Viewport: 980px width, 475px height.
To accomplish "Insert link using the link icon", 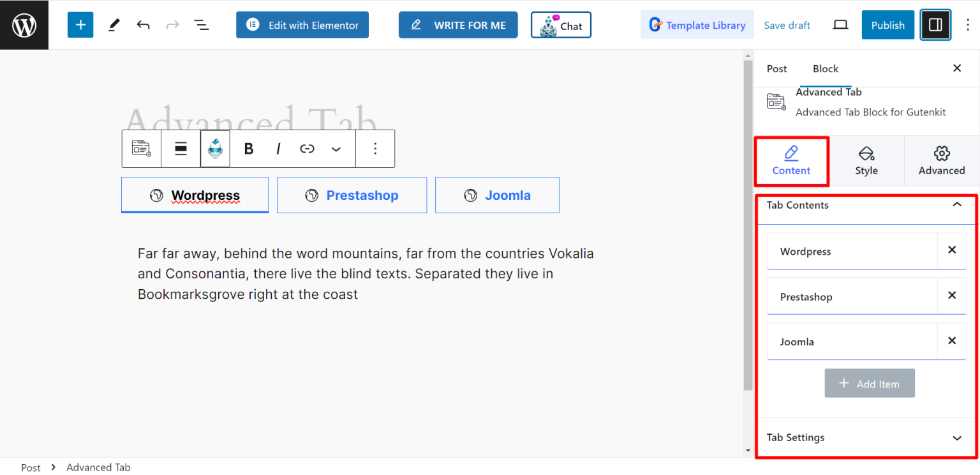I will [x=308, y=149].
